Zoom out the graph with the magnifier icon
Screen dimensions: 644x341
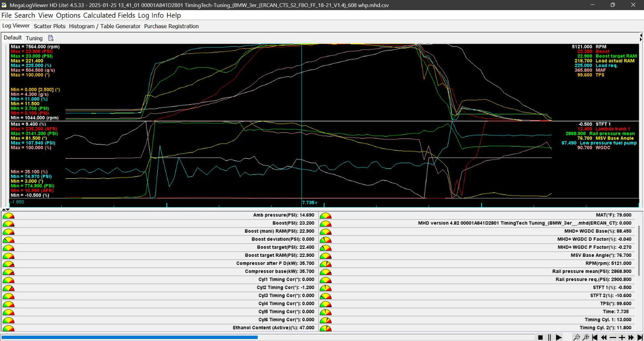click(577, 337)
